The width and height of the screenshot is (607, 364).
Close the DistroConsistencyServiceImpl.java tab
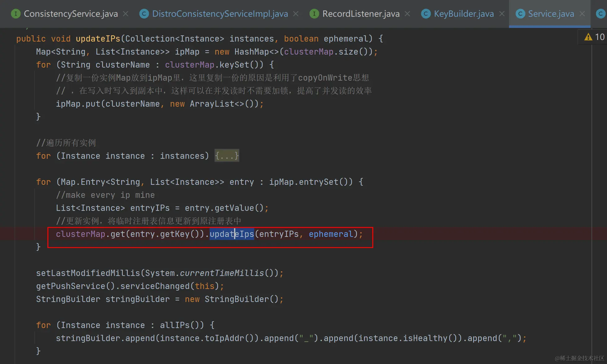(296, 14)
